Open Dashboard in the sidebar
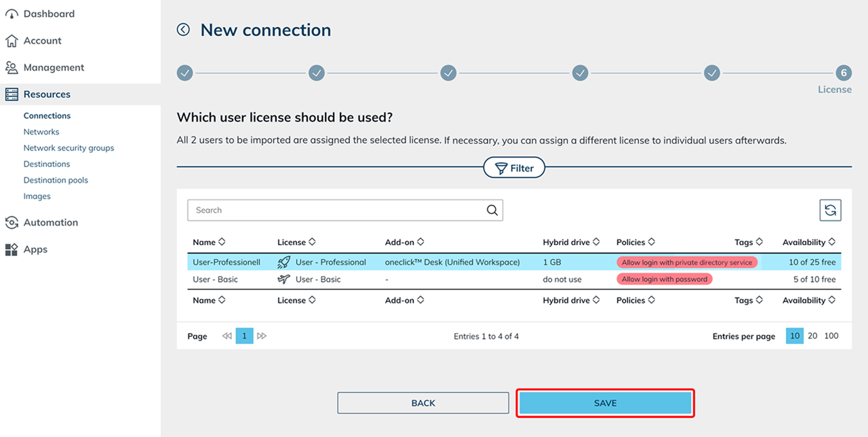 [49, 14]
